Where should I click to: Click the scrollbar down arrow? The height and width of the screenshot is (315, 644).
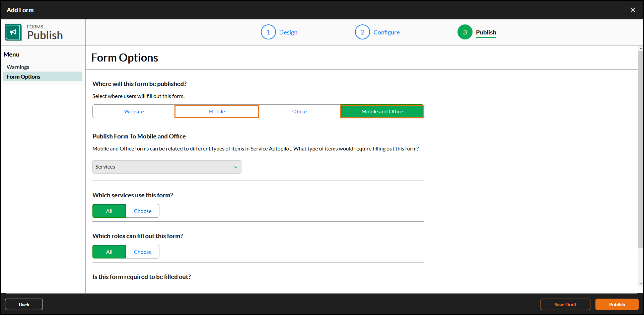[641, 284]
